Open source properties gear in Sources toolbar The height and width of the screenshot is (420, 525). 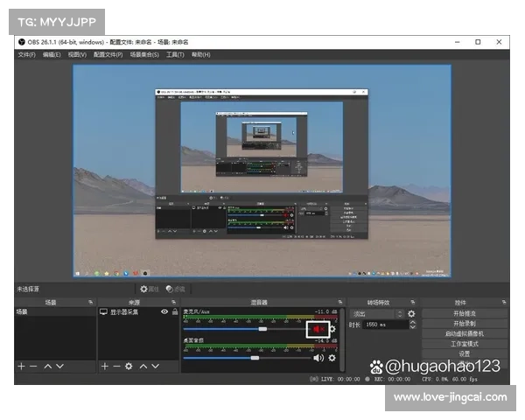129,366
